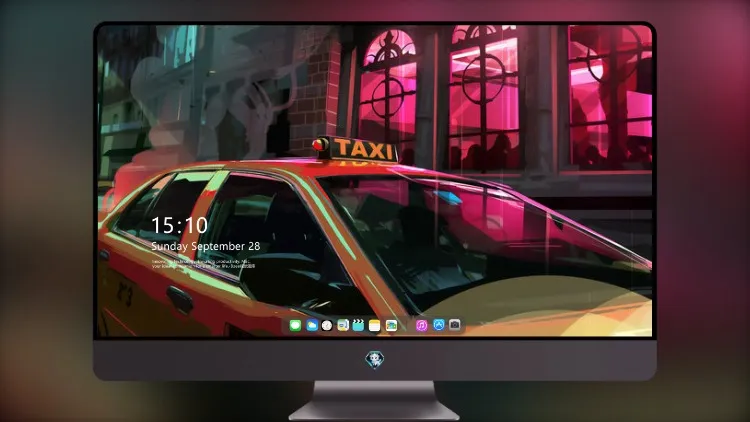
Task: Click the logo on the monitor chin
Action: [x=375, y=360]
